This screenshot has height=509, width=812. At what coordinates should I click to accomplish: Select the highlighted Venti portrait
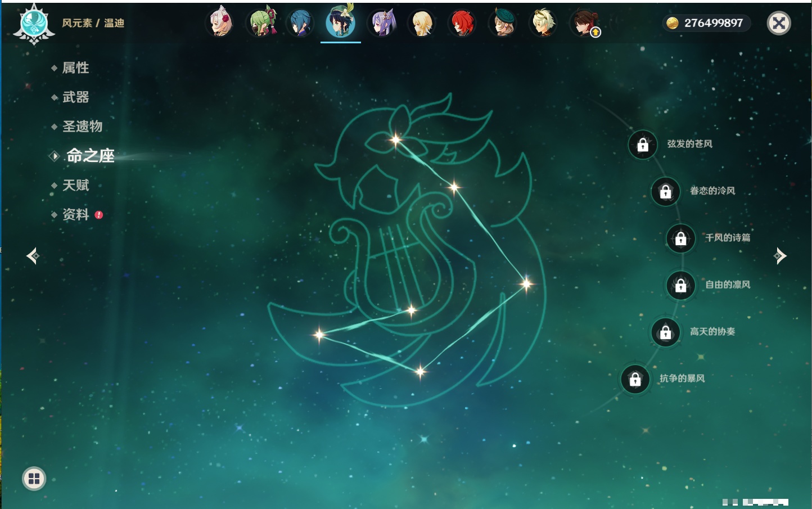coord(341,22)
